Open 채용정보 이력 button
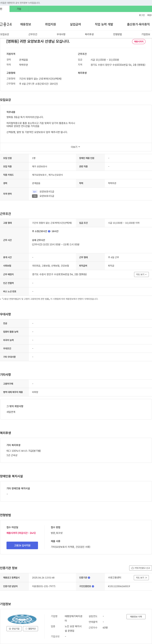This screenshot has width=152, height=644. pos(136,617)
